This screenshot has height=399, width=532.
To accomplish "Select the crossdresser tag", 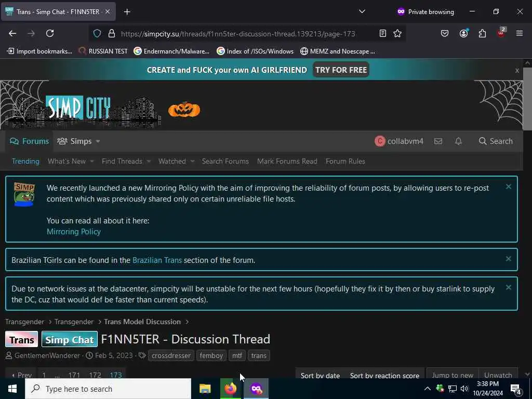I will pos(171,355).
